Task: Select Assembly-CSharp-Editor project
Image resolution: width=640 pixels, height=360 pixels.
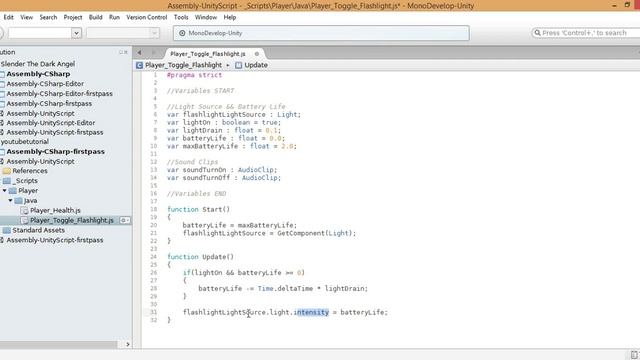Action: 45,84
